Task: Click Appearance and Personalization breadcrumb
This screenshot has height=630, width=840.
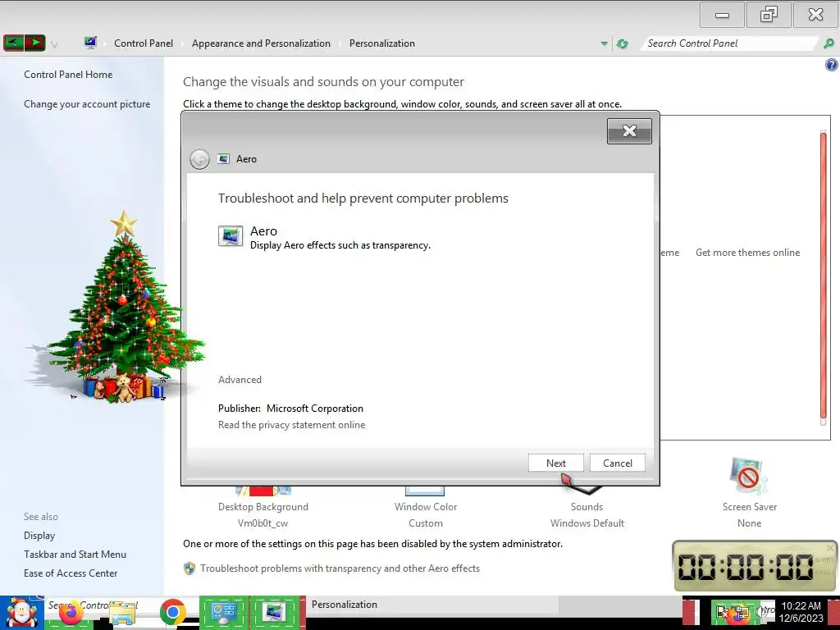Action: 261,43
